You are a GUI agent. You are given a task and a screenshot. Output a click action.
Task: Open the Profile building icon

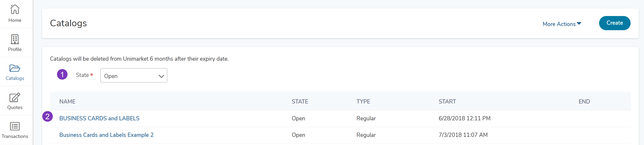[15, 39]
